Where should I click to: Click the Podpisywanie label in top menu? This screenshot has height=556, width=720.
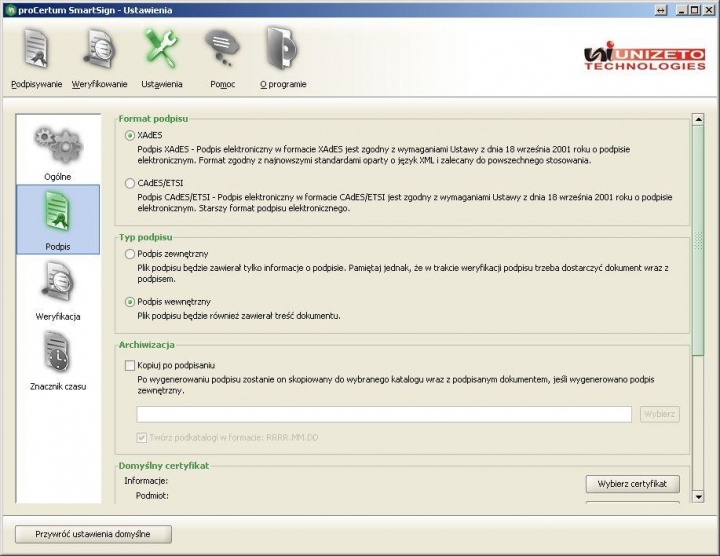pos(37,84)
